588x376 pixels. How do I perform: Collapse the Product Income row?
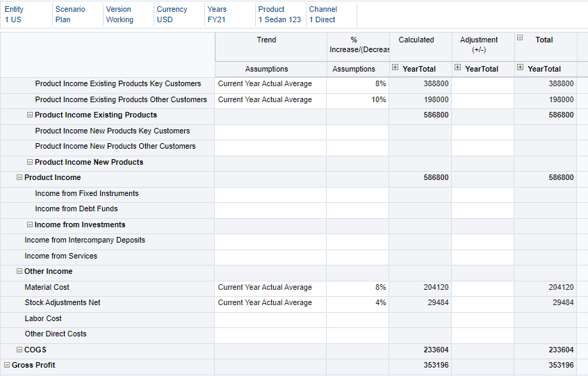click(x=19, y=178)
